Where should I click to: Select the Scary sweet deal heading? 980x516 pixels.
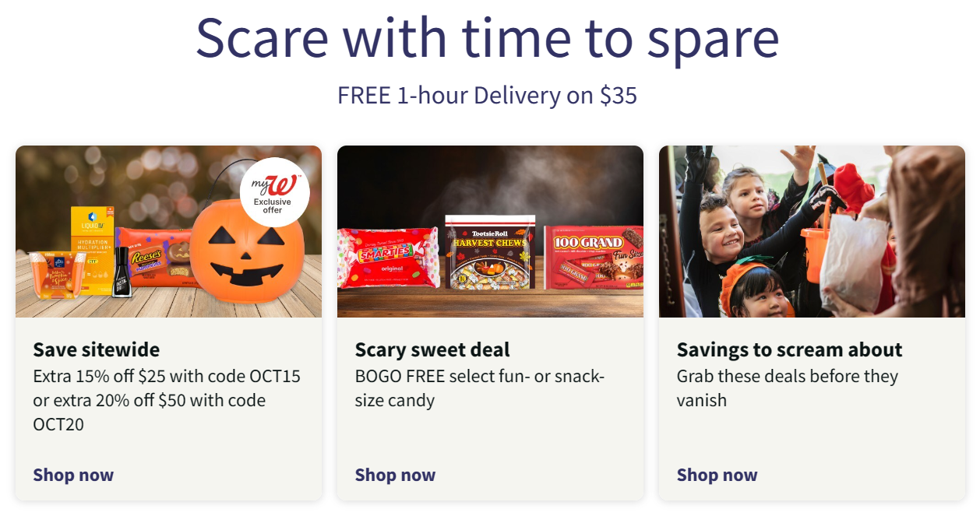432,349
